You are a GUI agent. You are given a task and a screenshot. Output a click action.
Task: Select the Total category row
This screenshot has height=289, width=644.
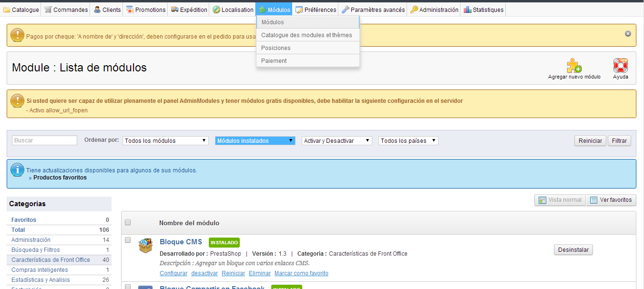point(59,230)
